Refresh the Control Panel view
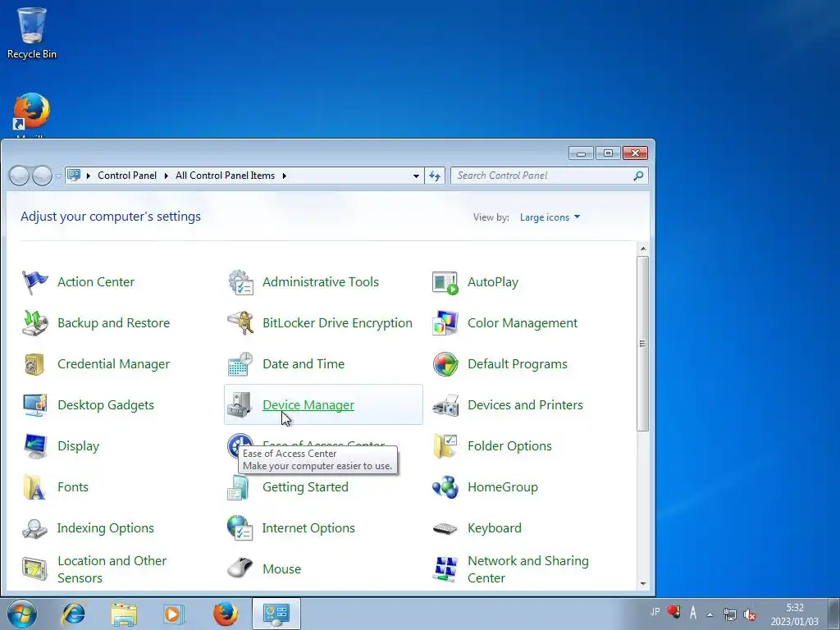The width and height of the screenshot is (840, 630). [435, 176]
